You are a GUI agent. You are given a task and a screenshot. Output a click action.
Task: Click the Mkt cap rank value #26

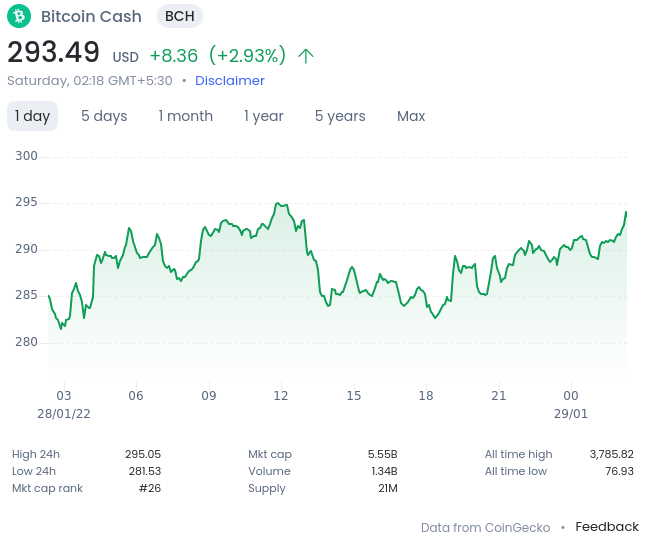pos(150,488)
